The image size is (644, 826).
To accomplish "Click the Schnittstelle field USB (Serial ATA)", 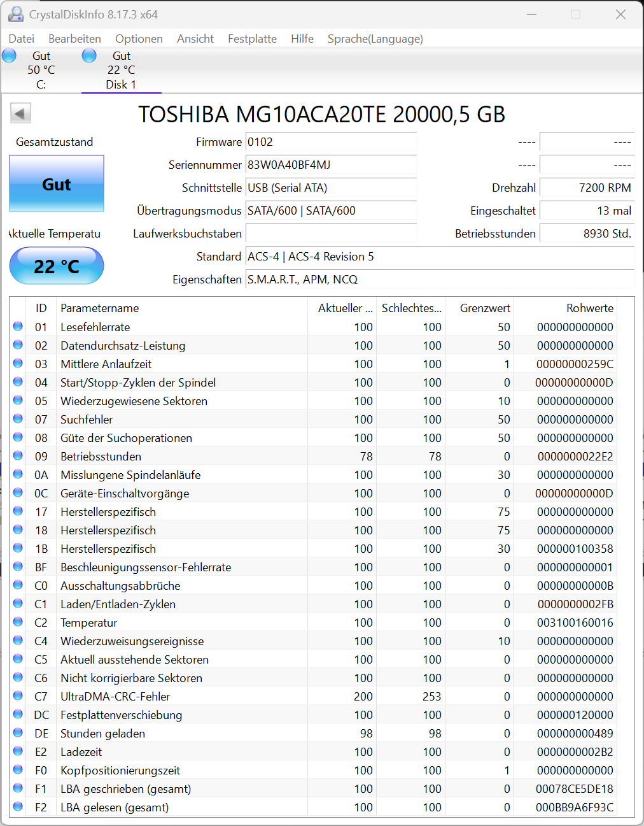I will [331, 187].
